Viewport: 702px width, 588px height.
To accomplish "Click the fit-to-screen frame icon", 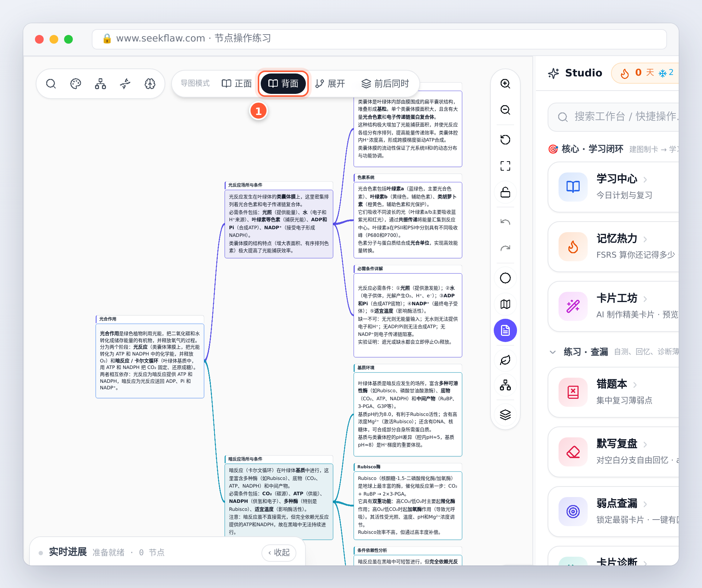I will pos(505,166).
